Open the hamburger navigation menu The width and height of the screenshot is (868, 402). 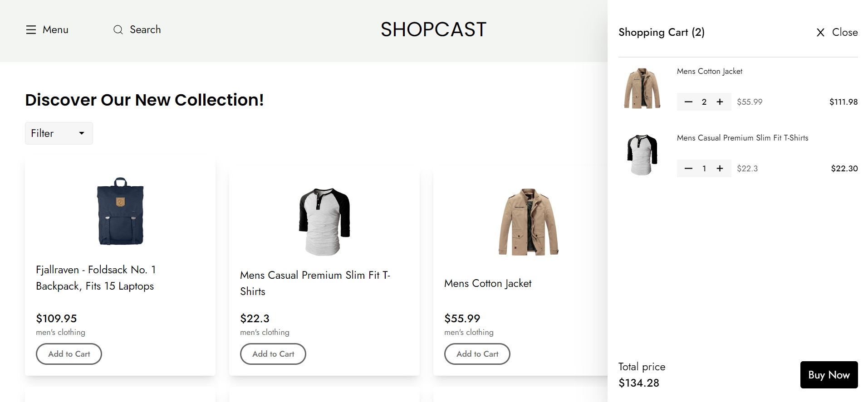click(x=31, y=29)
